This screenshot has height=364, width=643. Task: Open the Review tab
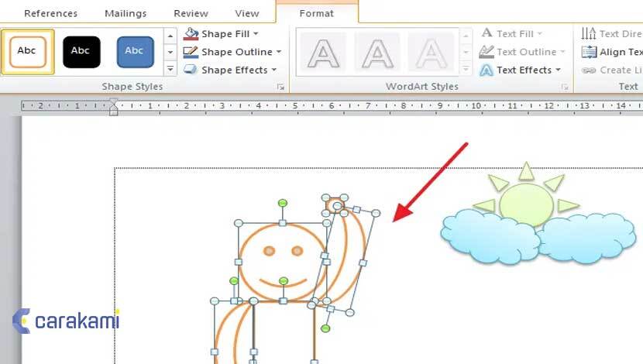(191, 13)
